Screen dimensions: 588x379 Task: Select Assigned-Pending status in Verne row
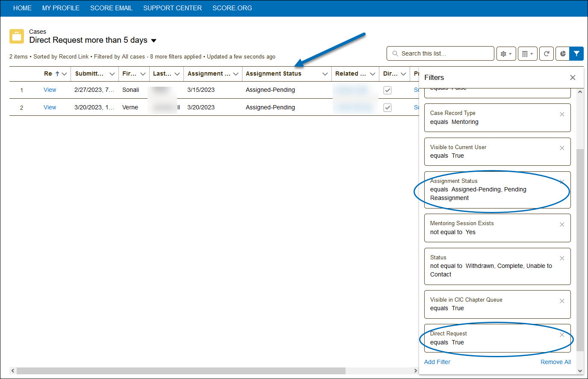click(270, 107)
